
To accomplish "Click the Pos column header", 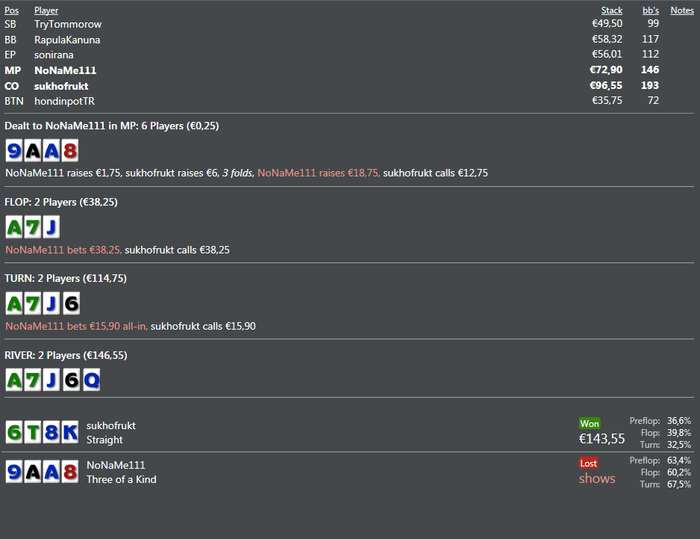I will click(11, 10).
